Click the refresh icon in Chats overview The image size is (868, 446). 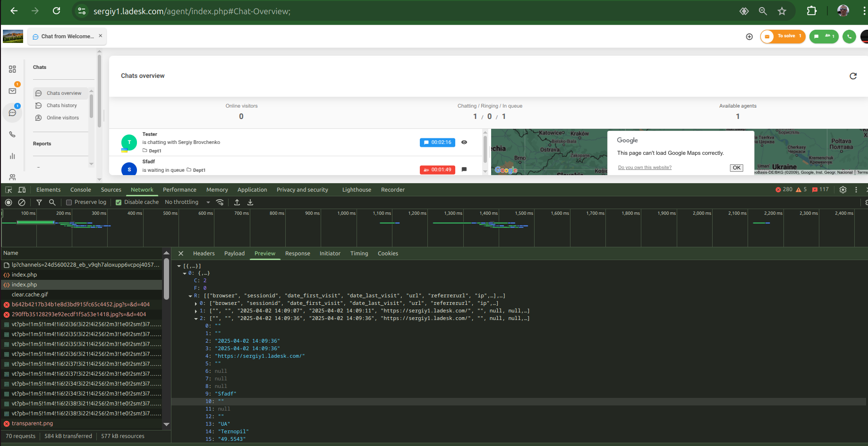tap(853, 76)
